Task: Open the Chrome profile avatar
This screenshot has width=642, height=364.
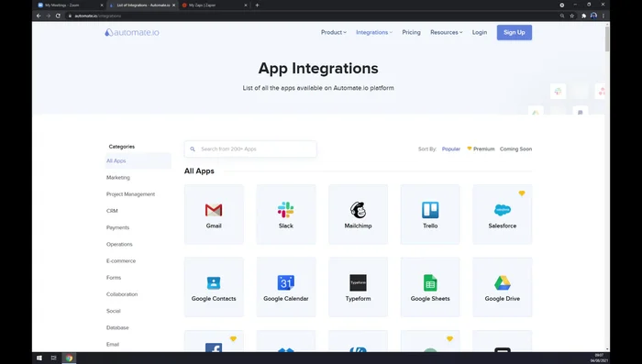Action: 593,16
